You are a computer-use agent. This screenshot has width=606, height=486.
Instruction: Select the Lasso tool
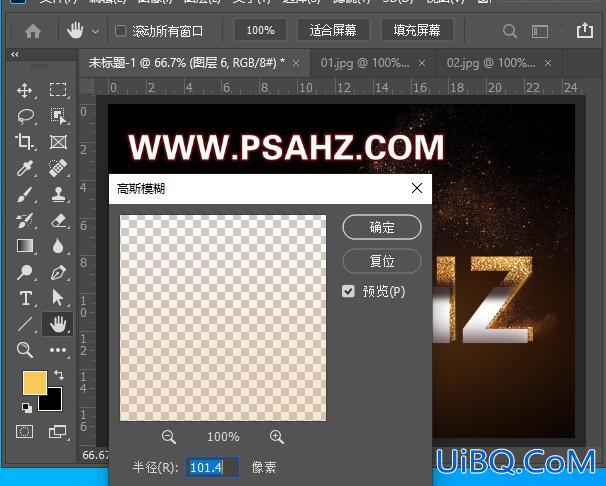(26, 116)
